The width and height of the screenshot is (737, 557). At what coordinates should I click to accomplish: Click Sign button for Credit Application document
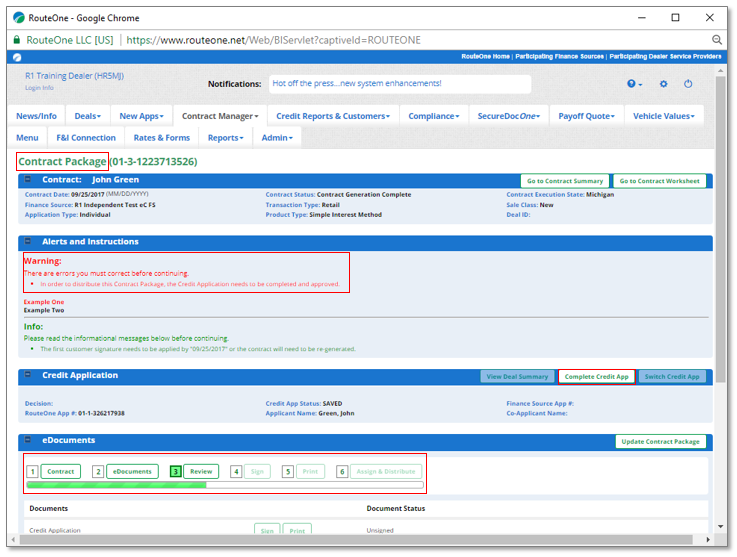[x=267, y=530]
